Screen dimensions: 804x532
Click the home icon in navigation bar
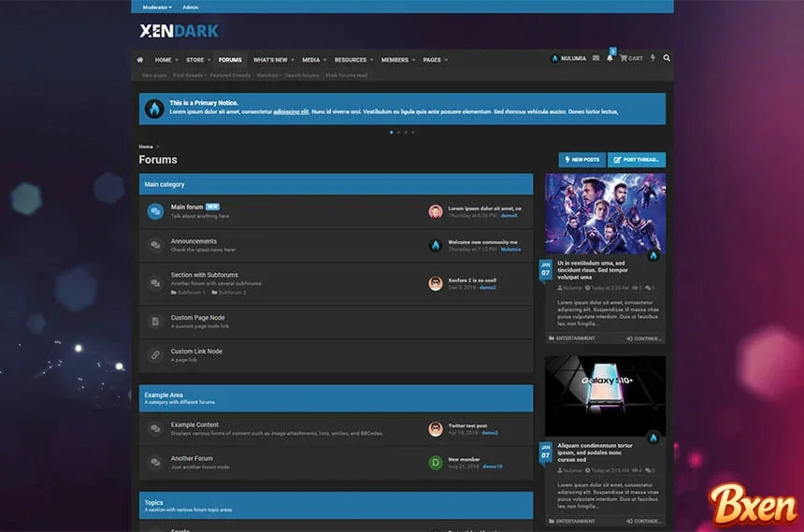pos(140,60)
